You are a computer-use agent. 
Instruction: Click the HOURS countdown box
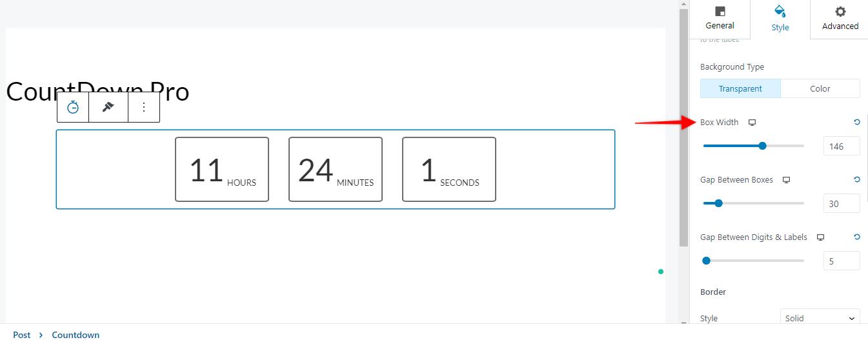222,169
